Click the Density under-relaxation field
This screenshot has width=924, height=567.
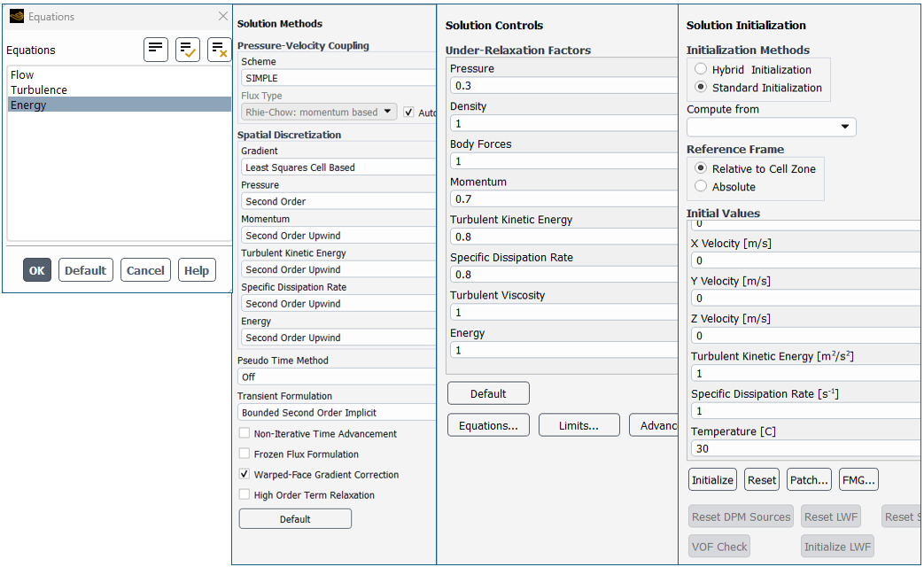[x=564, y=123]
